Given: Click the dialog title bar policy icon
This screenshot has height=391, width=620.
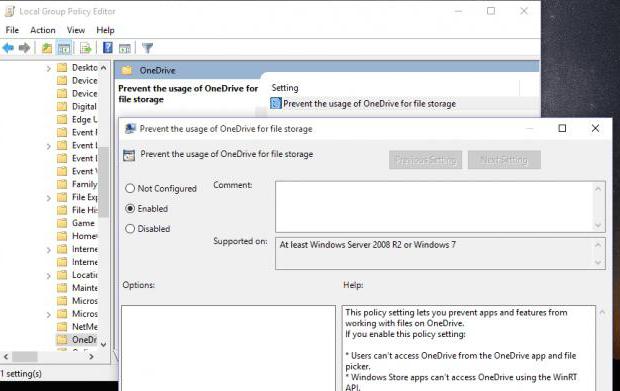Looking at the screenshot, I should tap(130, 128).
